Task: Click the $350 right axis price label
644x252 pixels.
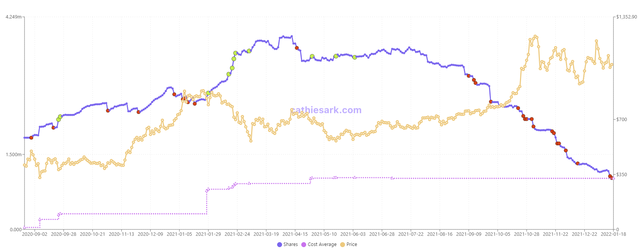Action: tap(621, 175)
